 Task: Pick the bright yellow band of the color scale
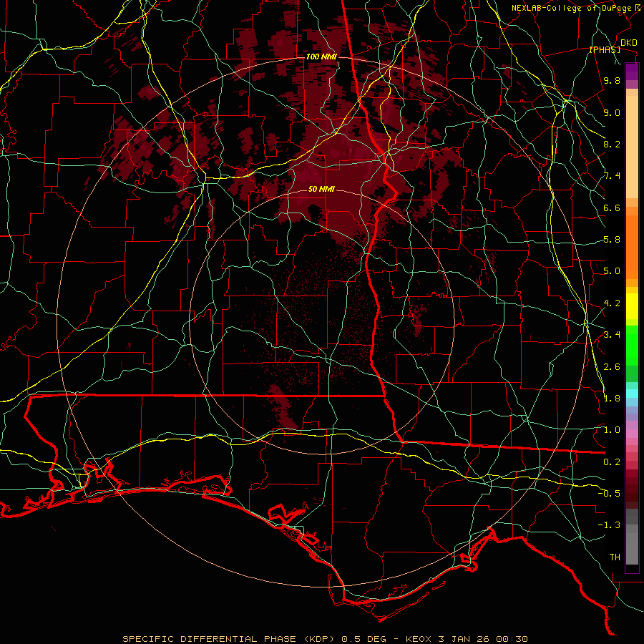click(632, 306)
